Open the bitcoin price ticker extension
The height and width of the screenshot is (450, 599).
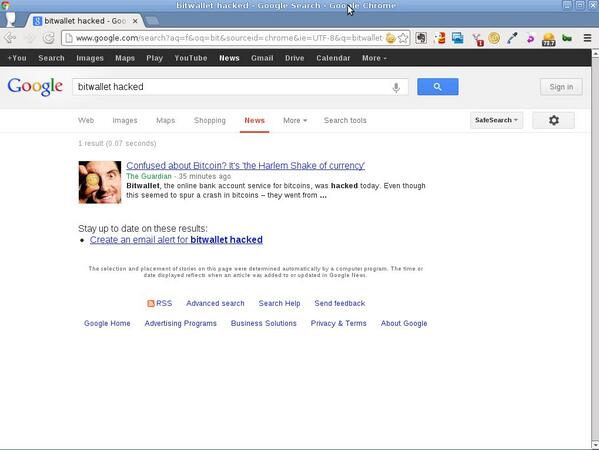549,39
